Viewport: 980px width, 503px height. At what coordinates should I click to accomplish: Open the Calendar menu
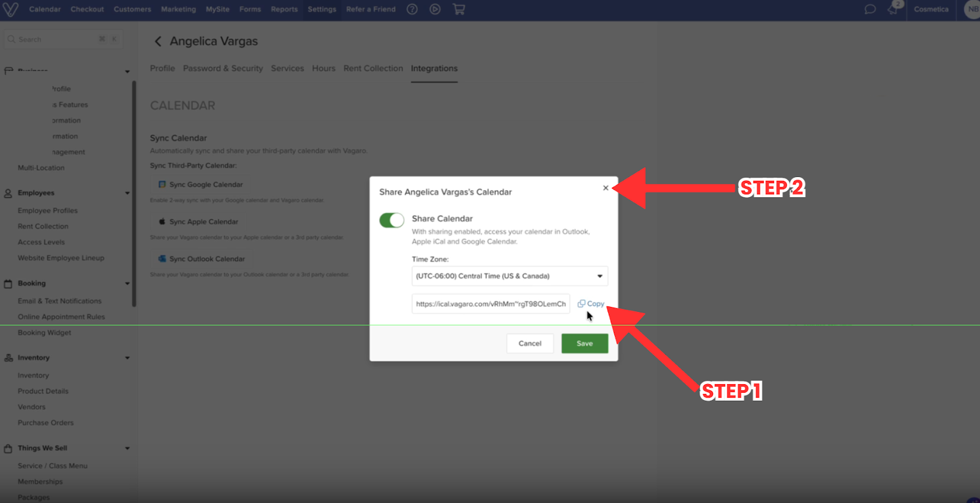[45, 9]
